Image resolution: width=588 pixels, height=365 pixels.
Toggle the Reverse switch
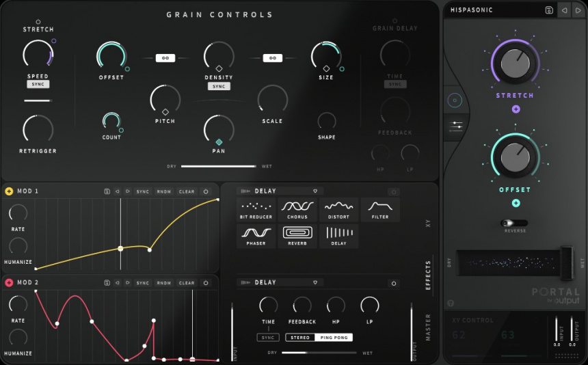514,224
